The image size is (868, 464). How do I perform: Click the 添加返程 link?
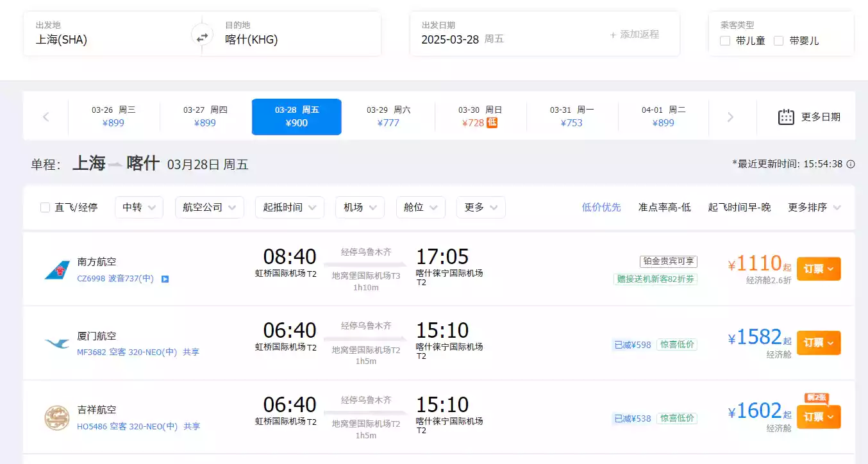point(634,35)
